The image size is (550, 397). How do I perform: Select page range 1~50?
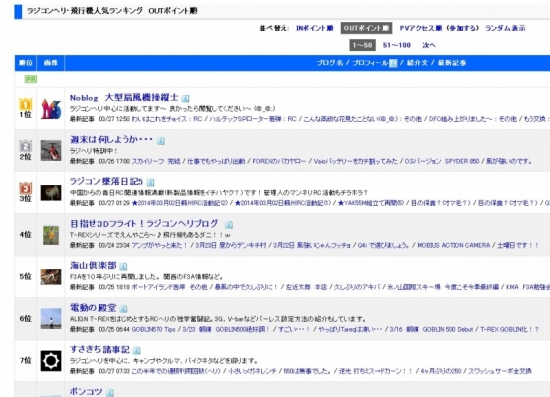tap(362, 45)
